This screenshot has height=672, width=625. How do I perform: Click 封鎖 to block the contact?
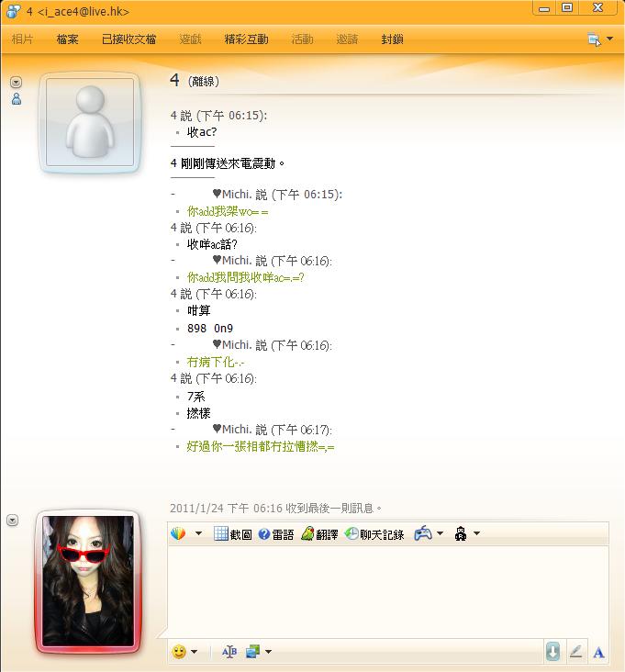(393, 39)
